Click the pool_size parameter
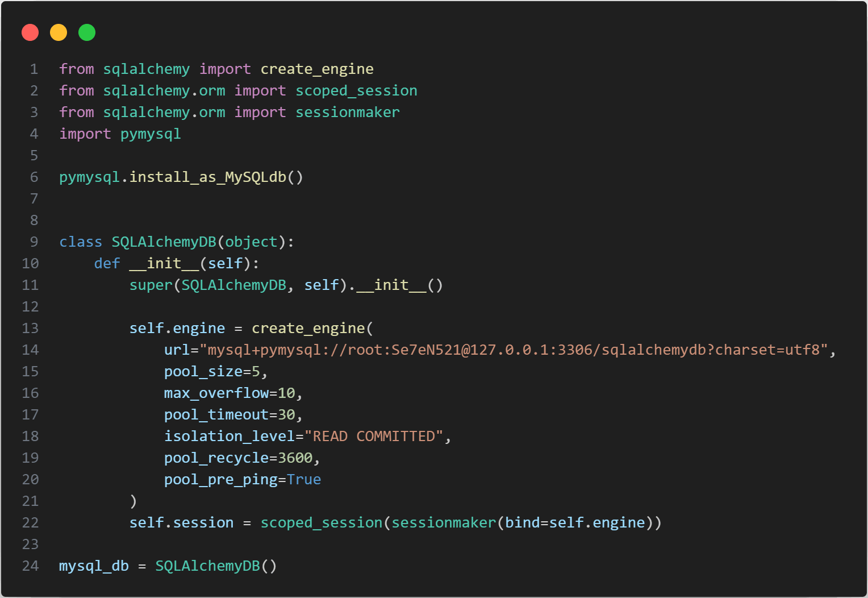 (x=203, y=371)
